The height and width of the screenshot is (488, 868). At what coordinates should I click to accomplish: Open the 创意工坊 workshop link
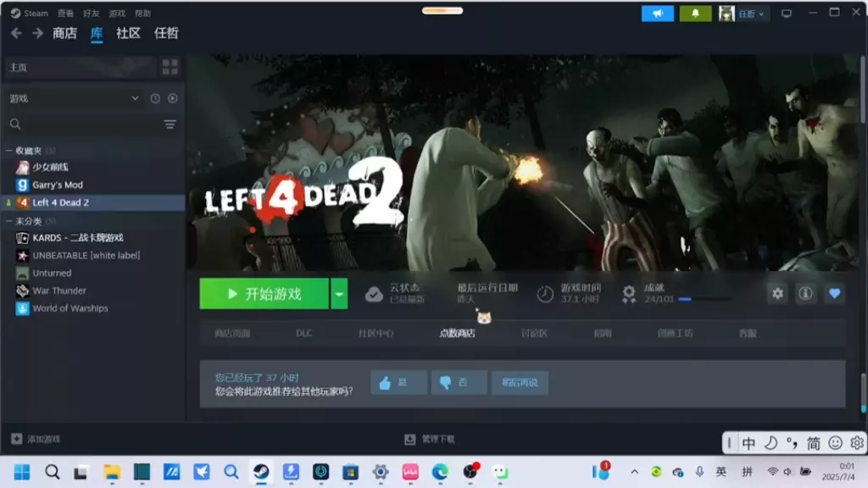point(675,334)
